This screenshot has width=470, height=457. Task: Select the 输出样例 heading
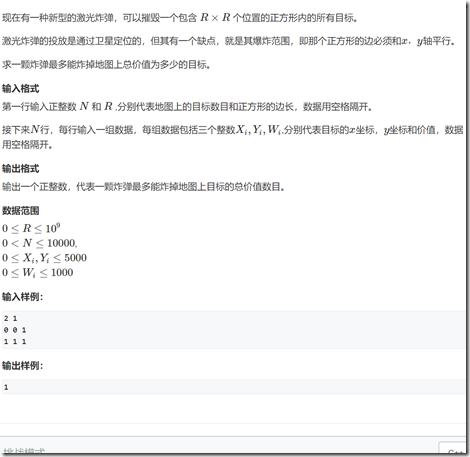click(x=22, y=365)
